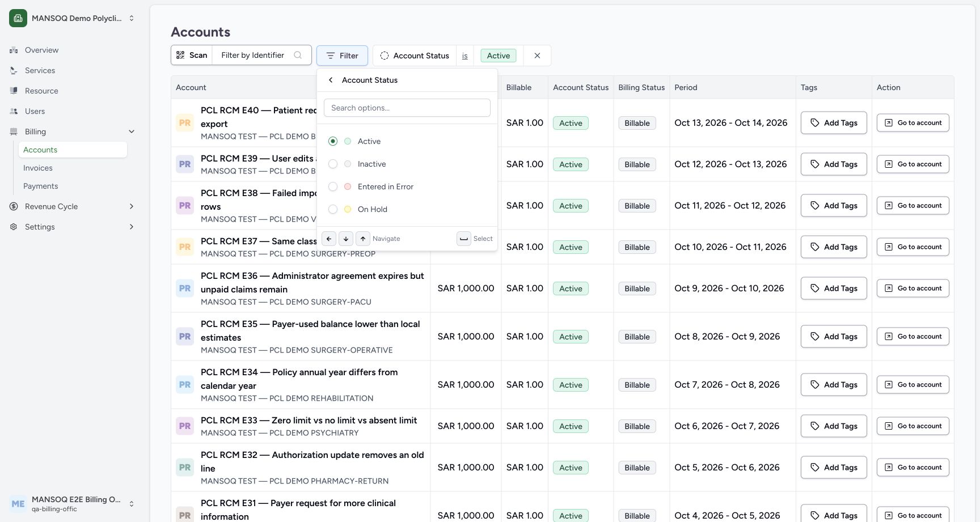Viewport: 980px width, 522px height.
Task: Click the PR avatar for PCL RCM E33
Action: 185,426
